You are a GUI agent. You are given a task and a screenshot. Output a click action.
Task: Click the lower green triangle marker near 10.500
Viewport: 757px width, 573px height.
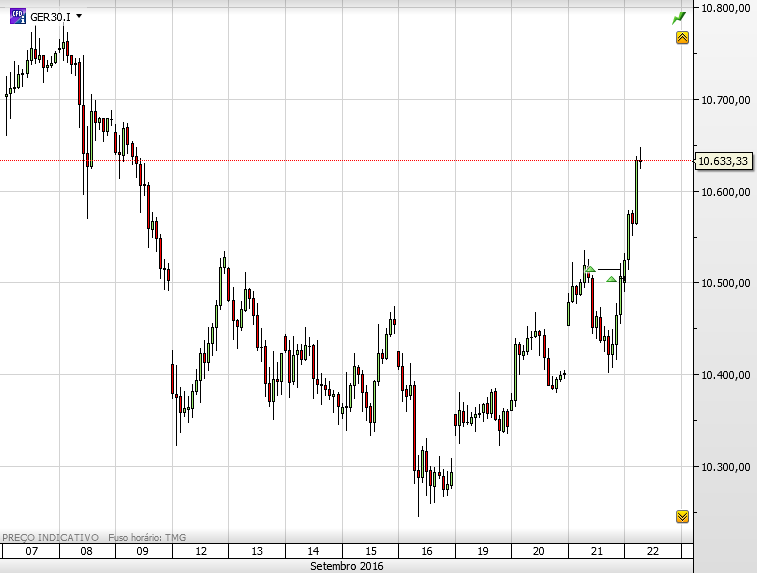pos(611,279)
